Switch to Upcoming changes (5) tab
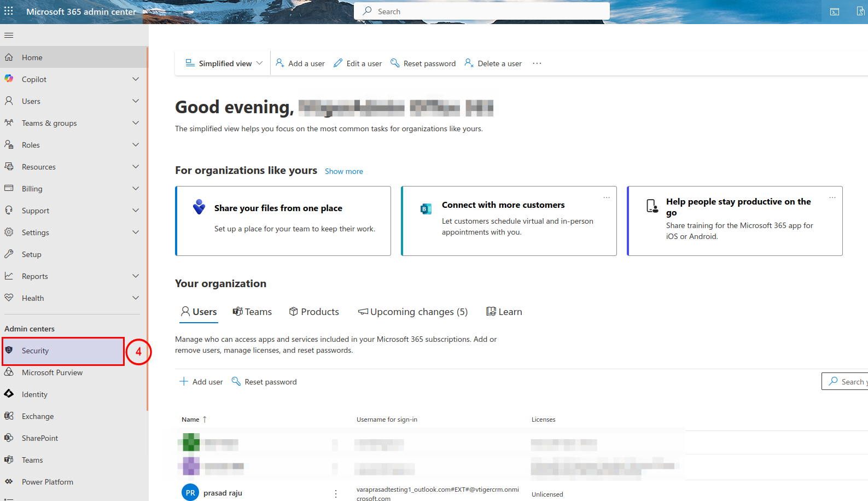868x501 pixels. click(x=413, y=312)
